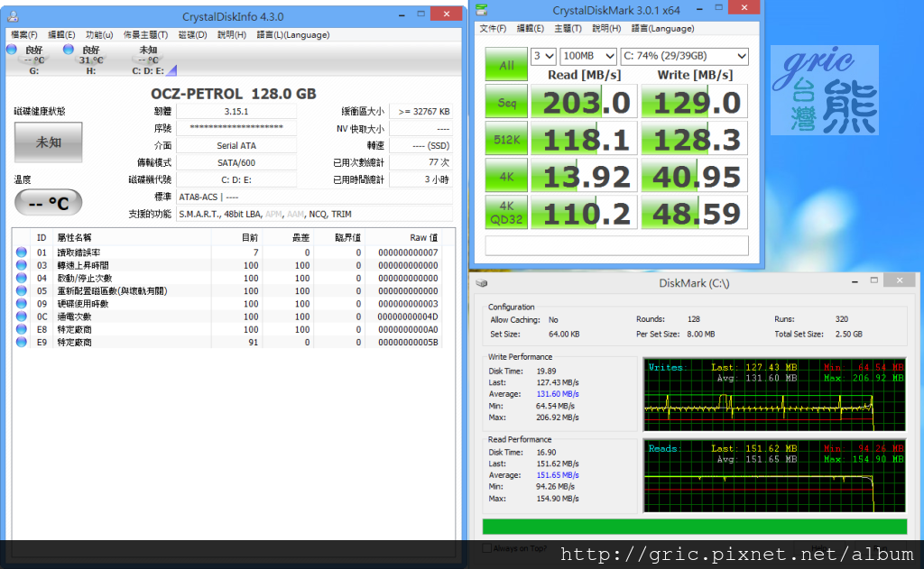Open CrystalDiskMark 文件(F) menu

click(x=493, y=28)
